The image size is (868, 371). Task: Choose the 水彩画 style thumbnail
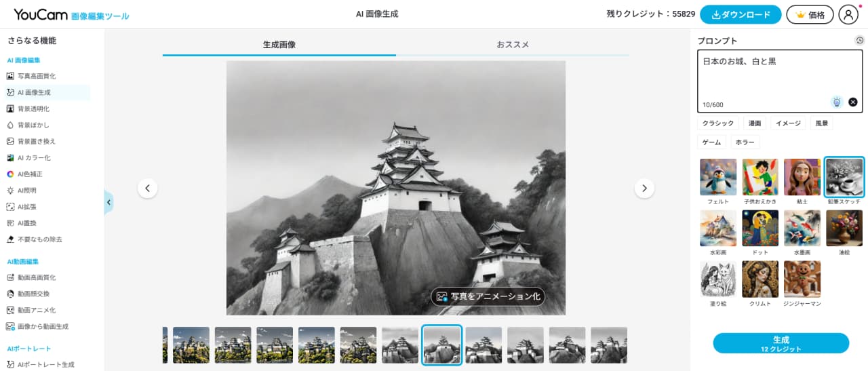pos(718,228)
